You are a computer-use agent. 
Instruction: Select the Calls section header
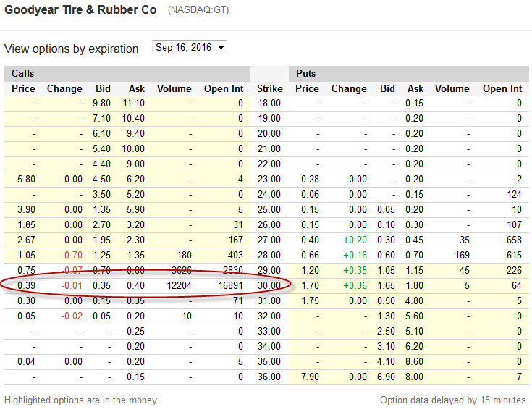22,73
